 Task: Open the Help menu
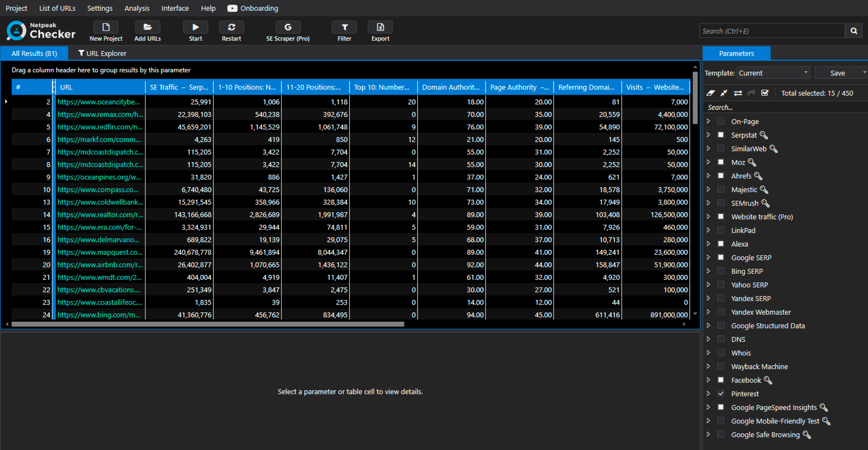[208, 8]
